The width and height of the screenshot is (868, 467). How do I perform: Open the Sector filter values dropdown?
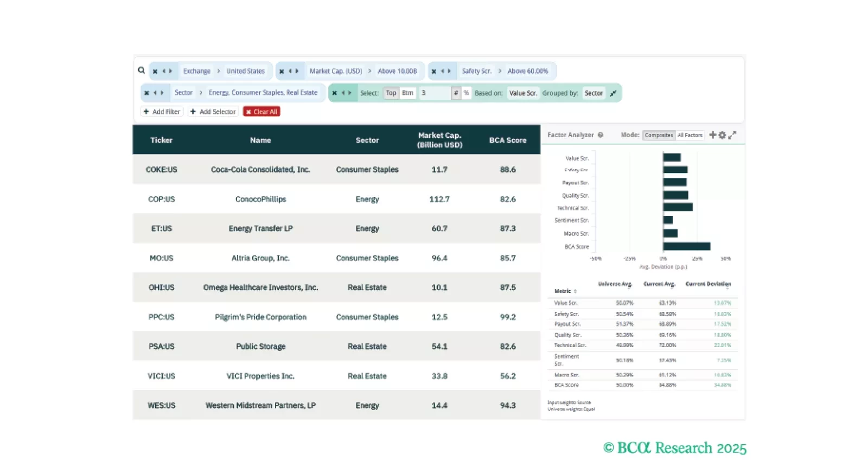click(x=263, y=93)
